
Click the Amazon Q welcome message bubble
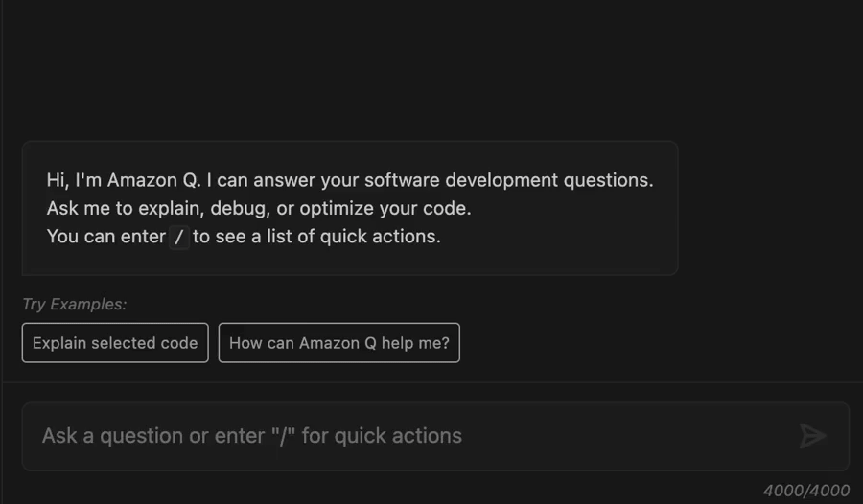click(350, 208)
